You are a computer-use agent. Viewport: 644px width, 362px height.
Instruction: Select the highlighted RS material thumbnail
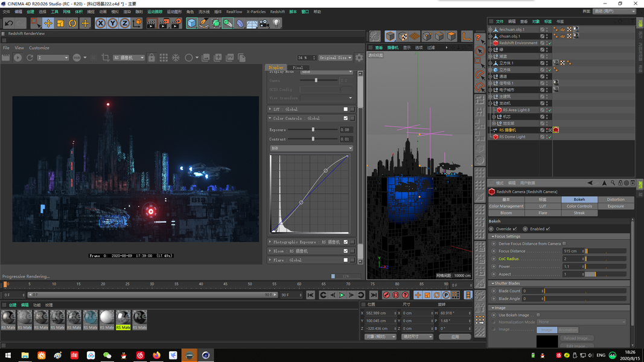tap(123, 320)
